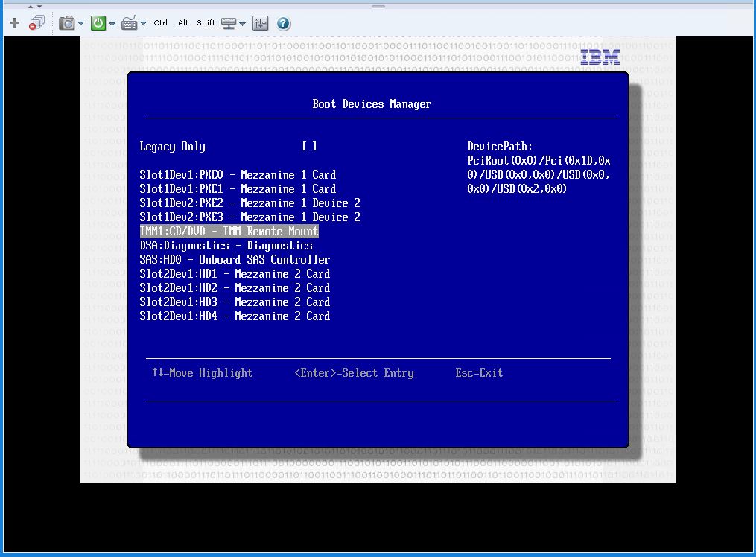Open the monitor icon dropdown arrow

pyautogui.click(x=243, y=22)
